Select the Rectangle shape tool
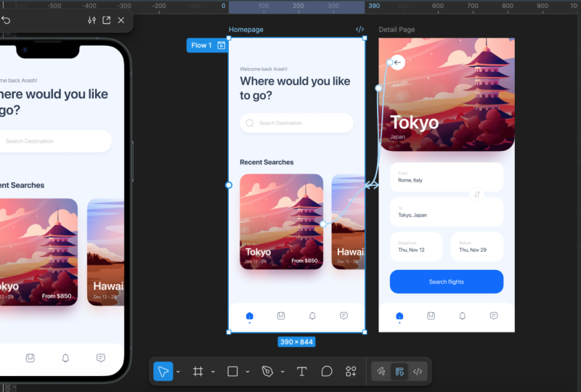Screen dimensions: 581x392 (x=232, y=371)
